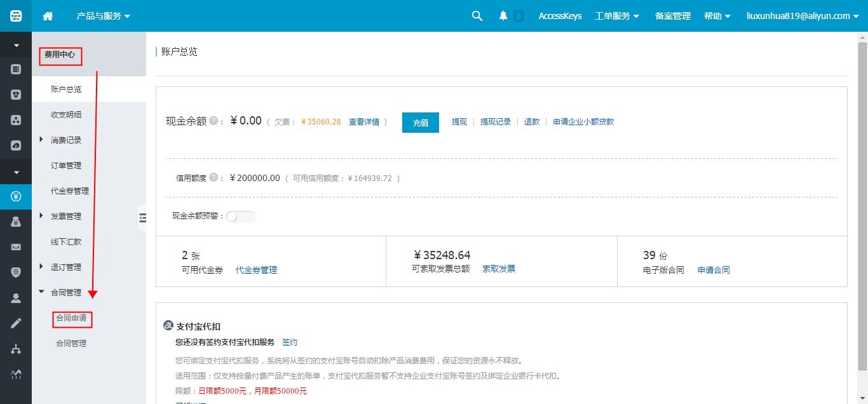Click the help icon beside 现金余额
The height and width of the screenshot is (404, 868).
214,121
